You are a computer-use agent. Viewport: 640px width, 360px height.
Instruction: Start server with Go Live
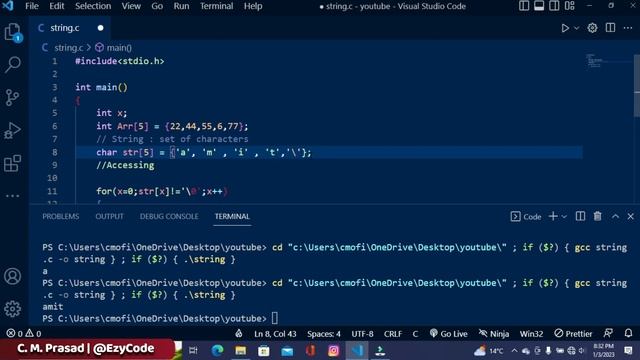coord(448,333)
